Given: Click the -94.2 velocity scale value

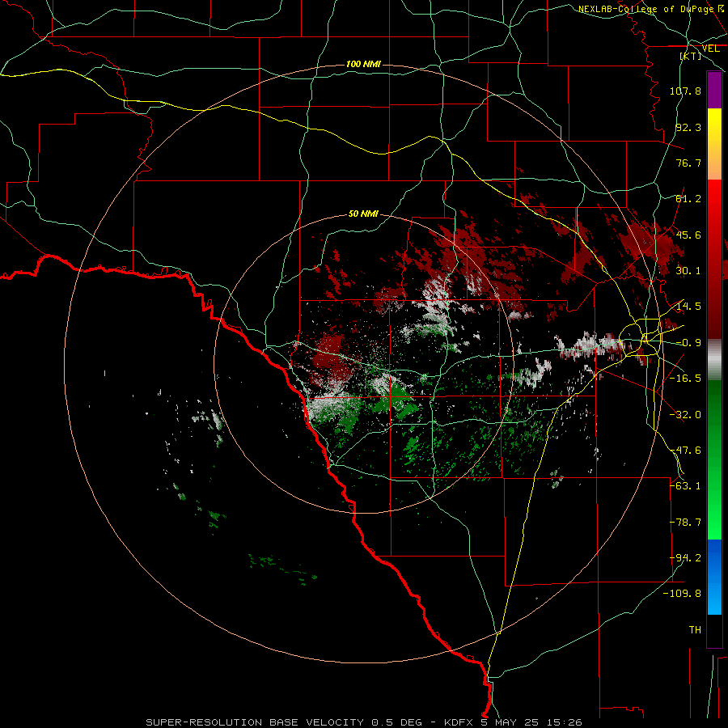Looking at the screenshot, I should [685, 558].
